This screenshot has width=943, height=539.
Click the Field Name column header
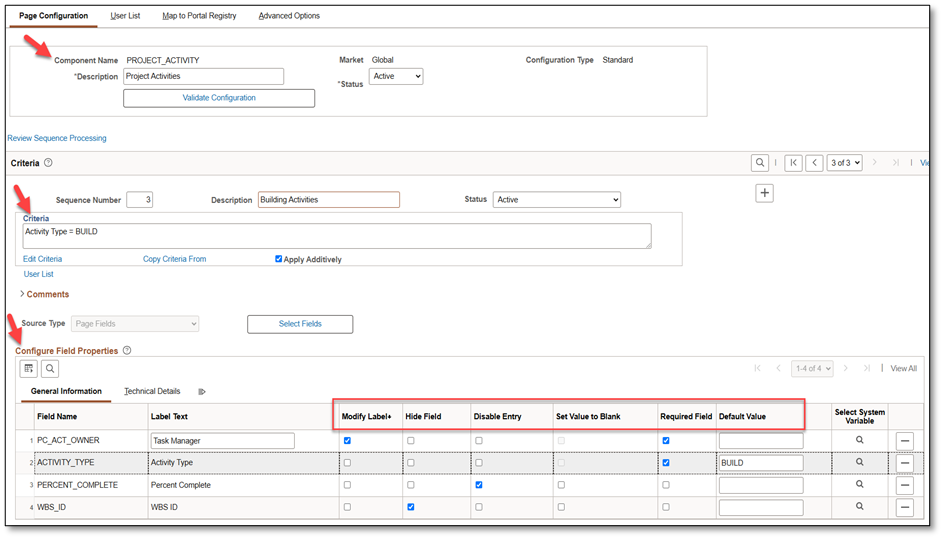57,416
